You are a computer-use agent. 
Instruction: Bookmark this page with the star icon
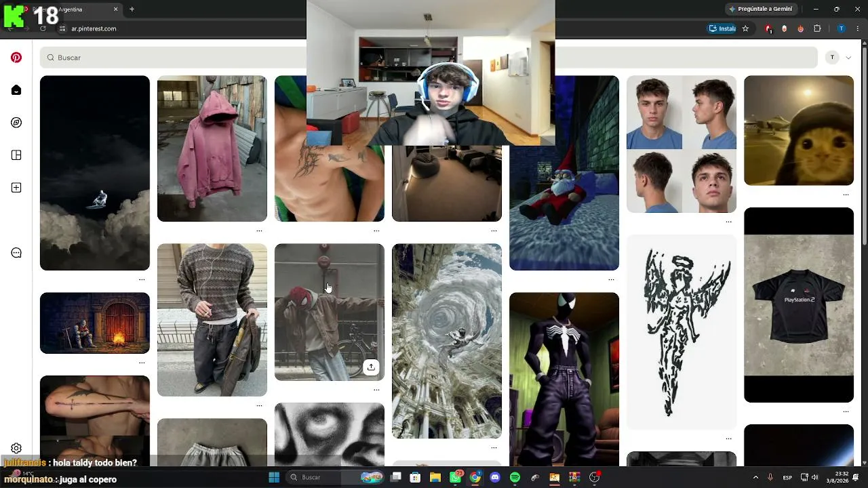pos(745,28)
